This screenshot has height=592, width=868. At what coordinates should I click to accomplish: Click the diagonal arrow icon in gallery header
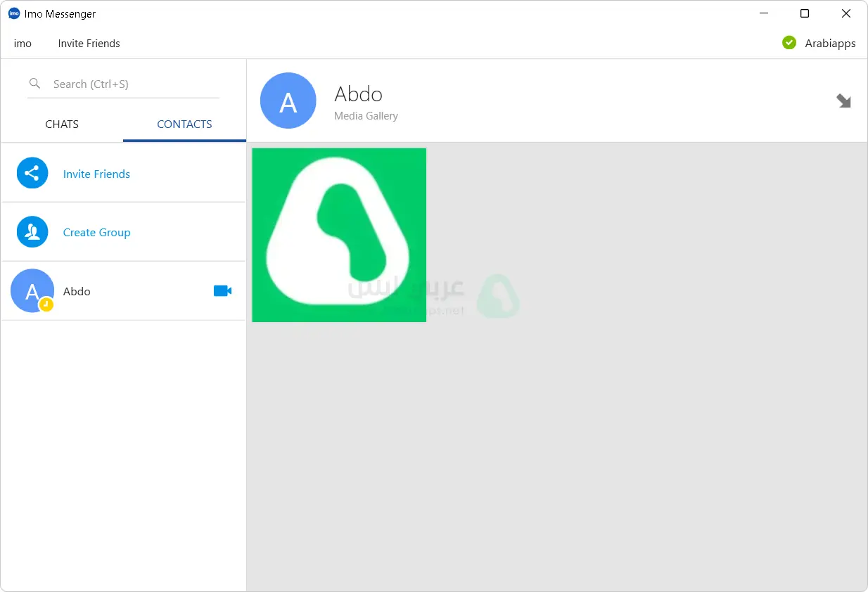coord(843,101)
